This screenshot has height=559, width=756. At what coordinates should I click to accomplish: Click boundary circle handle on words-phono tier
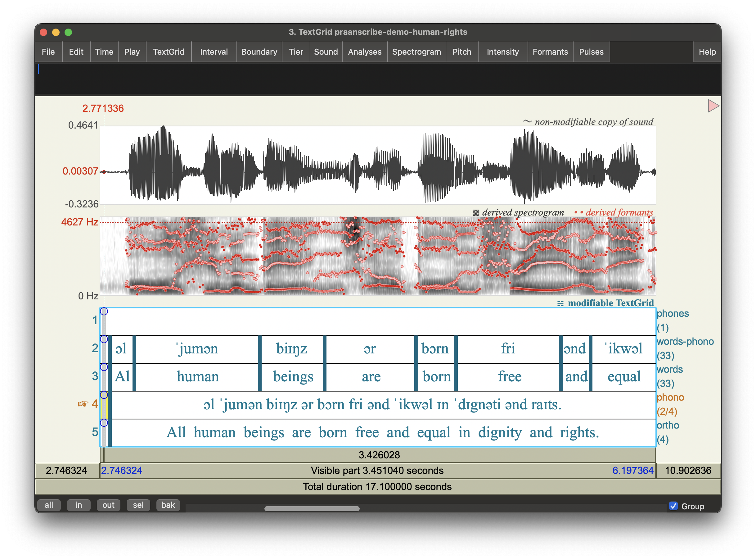(x=104, y=339)
